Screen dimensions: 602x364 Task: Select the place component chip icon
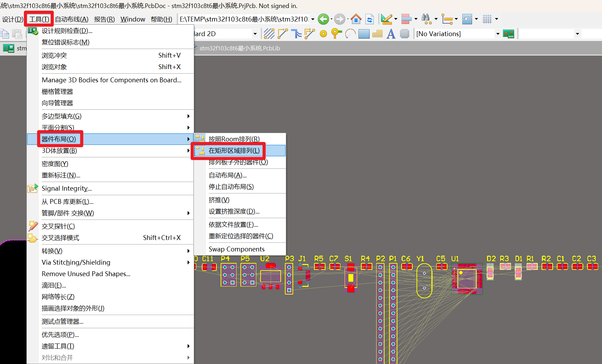point(405,34)
